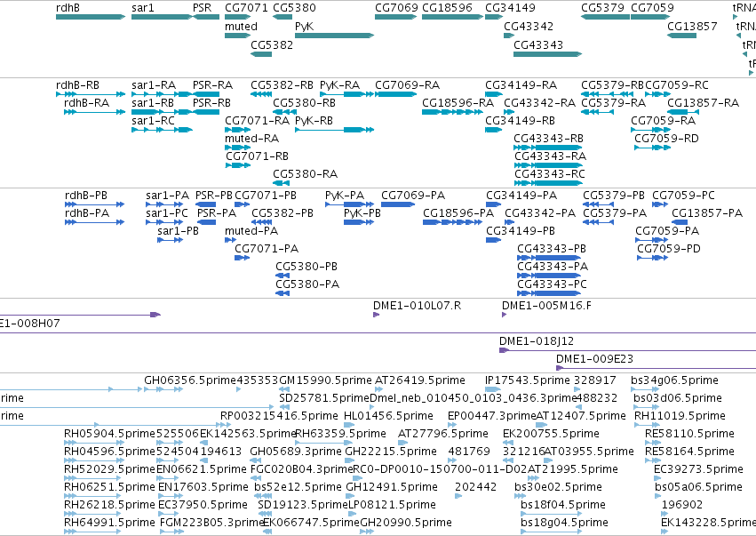Click the CG5379 gene feature

pyautogui.click(x=605, y=17)
